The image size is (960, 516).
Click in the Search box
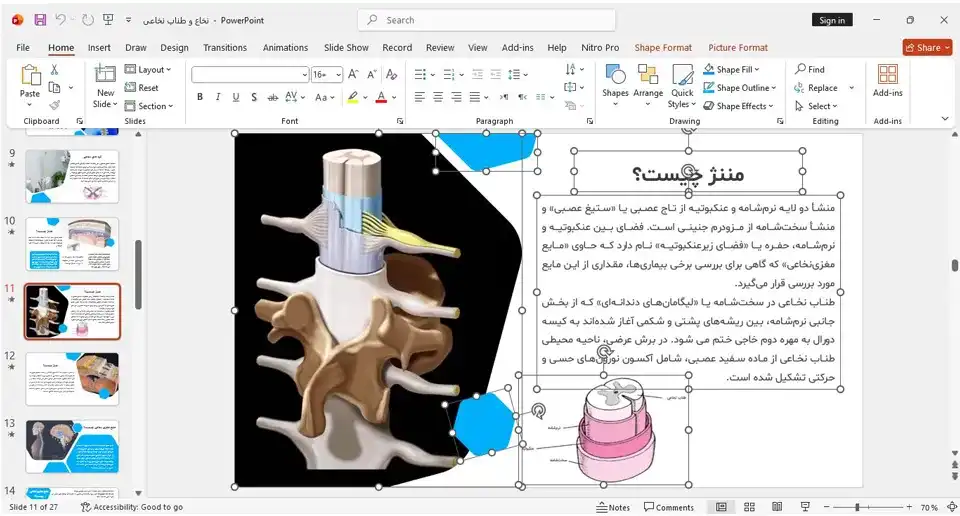[x=486, y=20]
